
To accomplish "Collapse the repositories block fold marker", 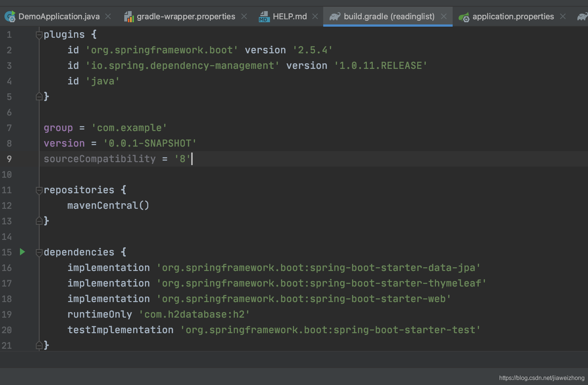I will (x=39, y=190).
